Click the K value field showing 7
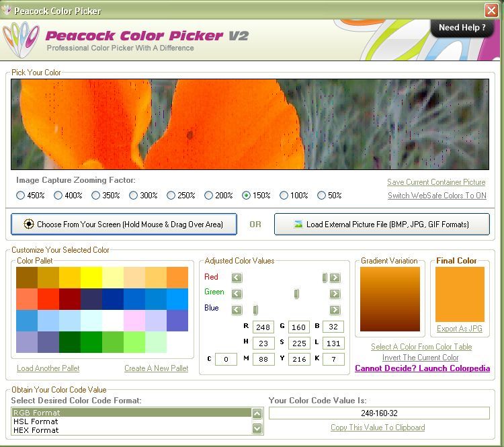This screenshot has height=447, width=504. 333,359
